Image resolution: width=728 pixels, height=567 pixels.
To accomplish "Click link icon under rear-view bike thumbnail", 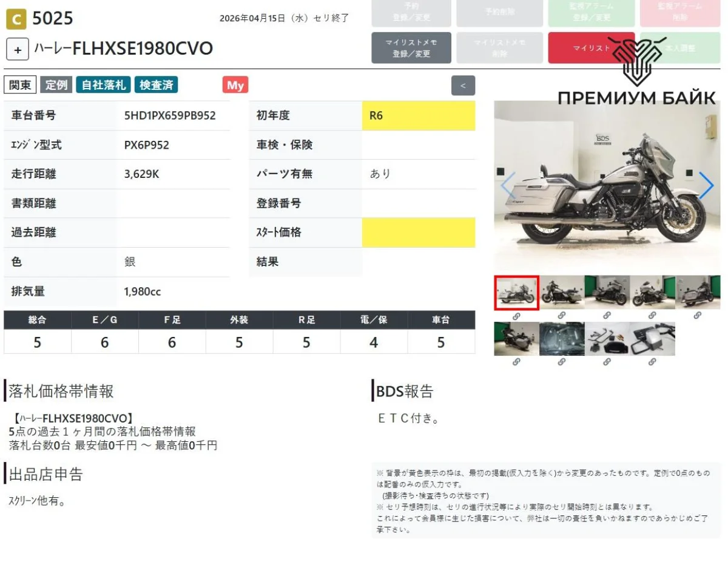I will 516,362.
